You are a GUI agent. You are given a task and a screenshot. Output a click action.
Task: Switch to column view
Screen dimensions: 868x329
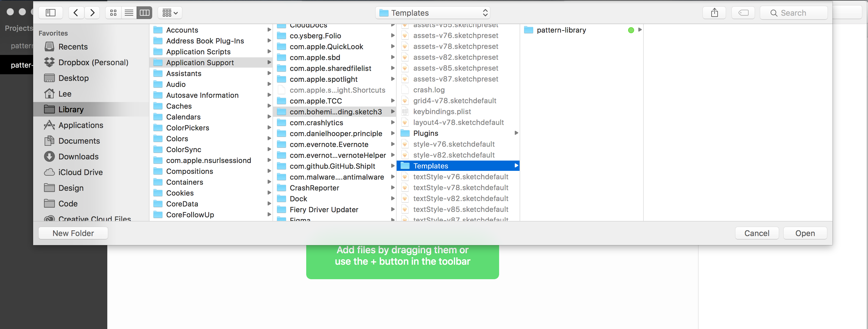tap(144, 12)
